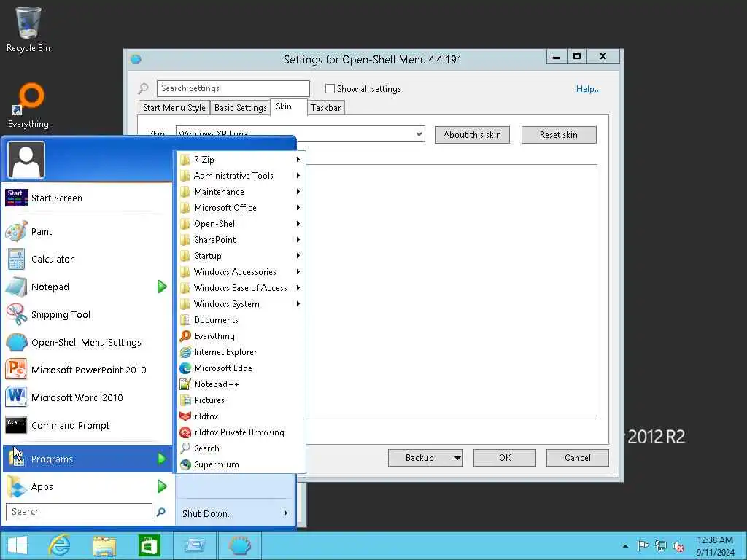Open r3dfox Private Browsing entry

pos(241,432)
